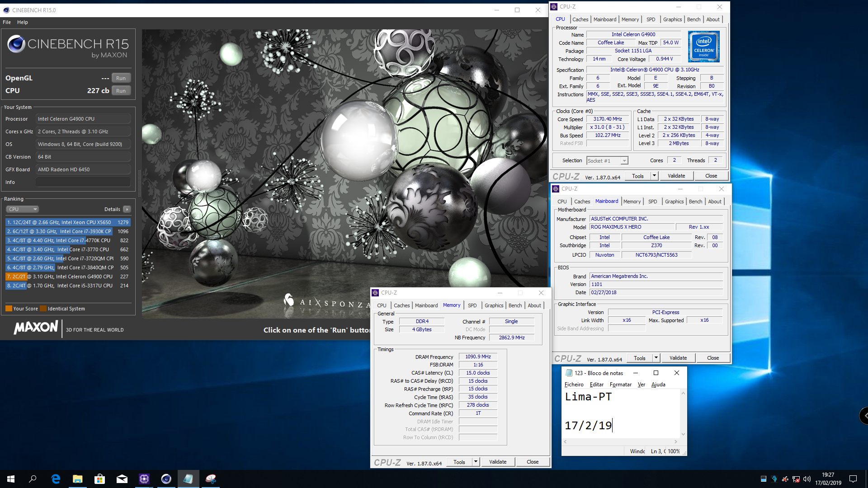Click Validate in top CPU-Z window

(676, 176)
